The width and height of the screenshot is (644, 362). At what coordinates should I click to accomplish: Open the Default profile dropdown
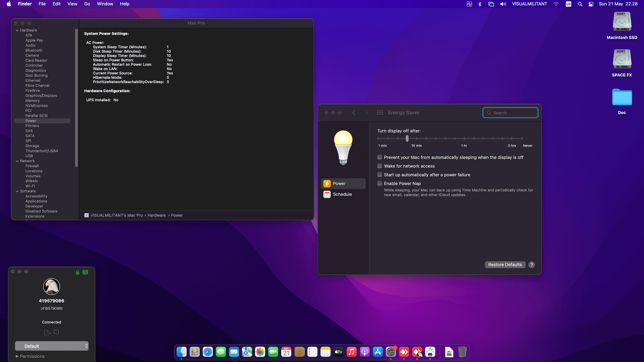point(52,346)
